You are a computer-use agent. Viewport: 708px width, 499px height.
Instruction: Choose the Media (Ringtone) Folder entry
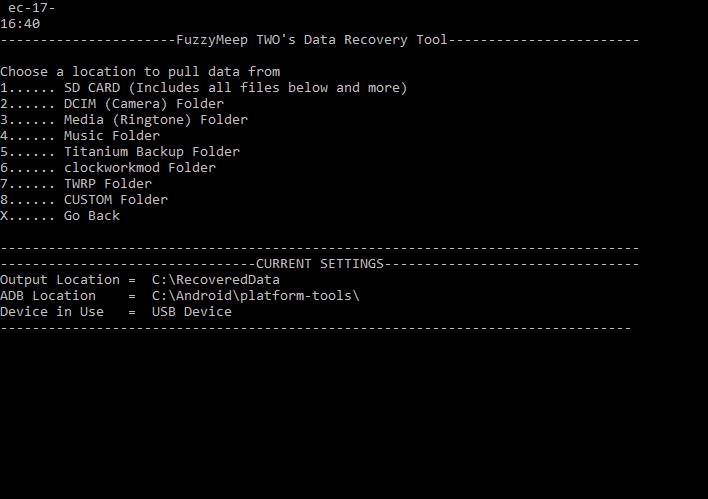124,120
